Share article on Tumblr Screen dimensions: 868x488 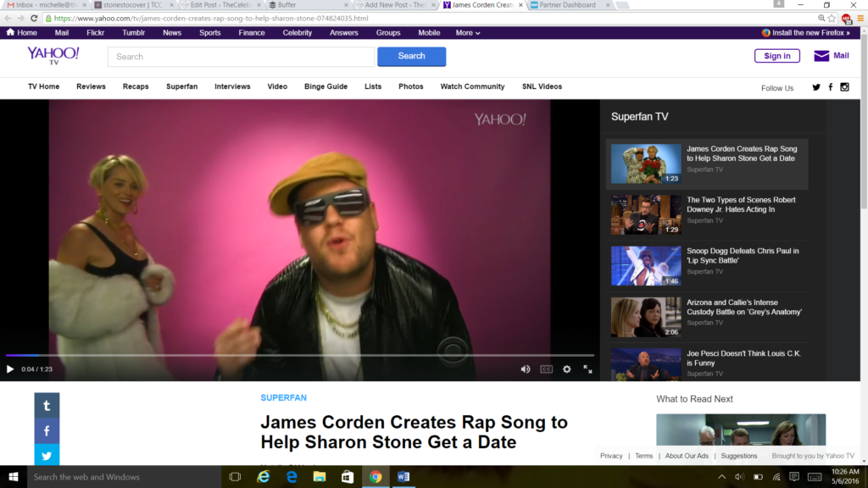[47, 405]
